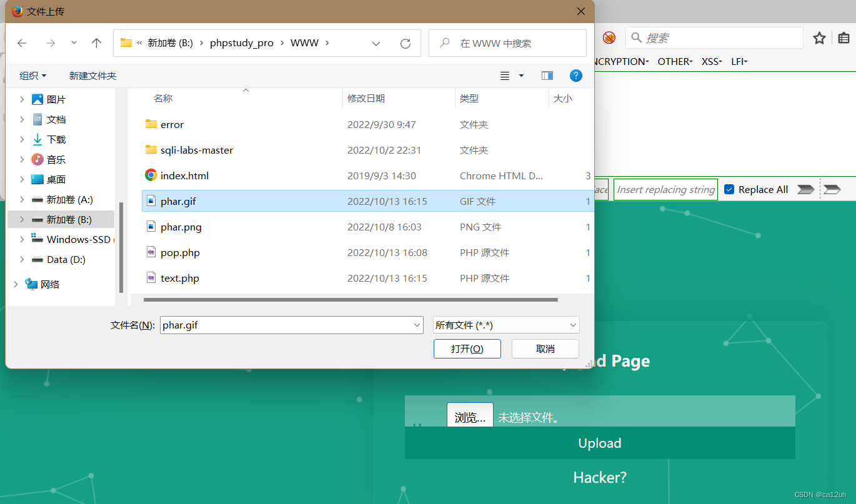Image resolution: width=856 pixels, height=504 pixels.
Task: Open the 文件名 dropdown arrow
Action: [418, 325]
